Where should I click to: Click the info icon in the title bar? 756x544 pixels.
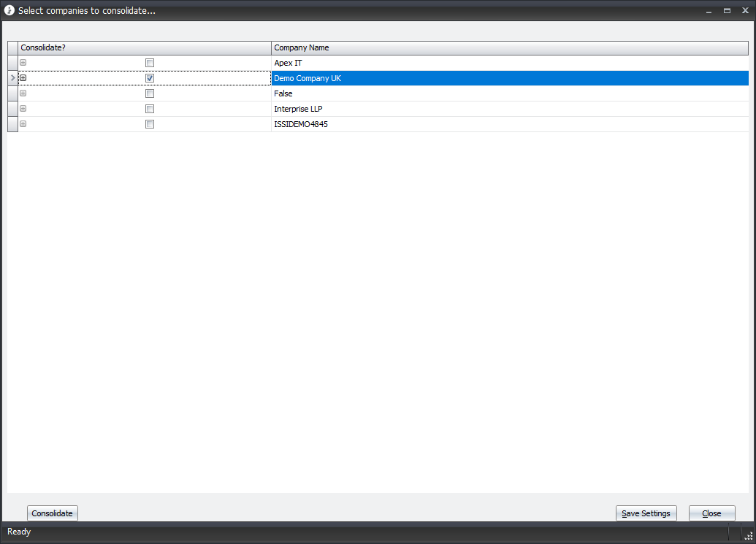click(x=9, y=11)
